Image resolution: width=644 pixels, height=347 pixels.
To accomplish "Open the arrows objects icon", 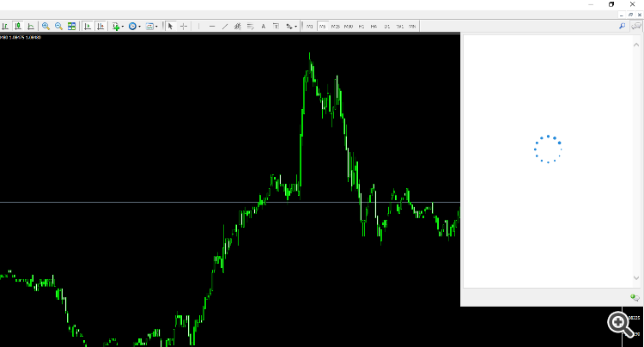I will (x=289, y=27).
